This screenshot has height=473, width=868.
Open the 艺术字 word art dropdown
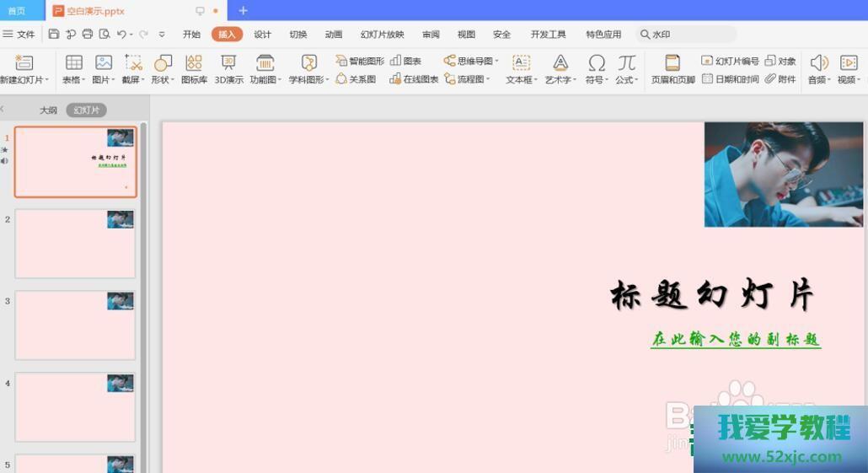(x=560, y=69)
